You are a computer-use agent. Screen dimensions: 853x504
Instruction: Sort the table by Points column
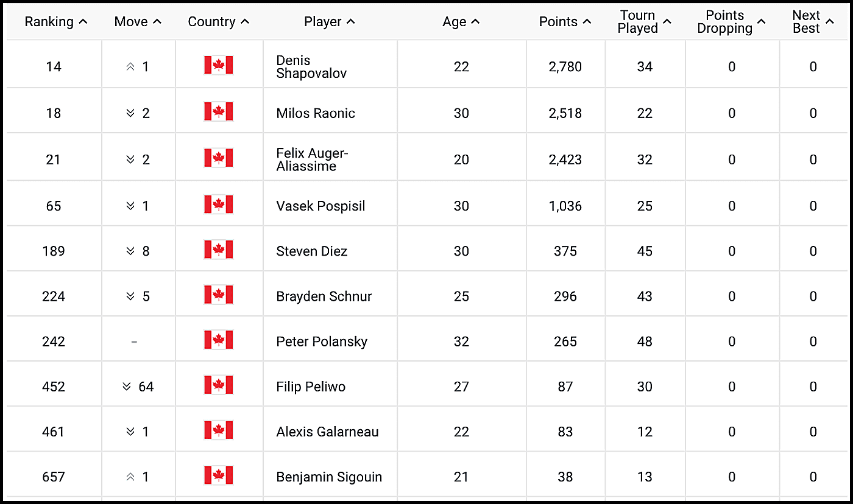coord(565,21)
